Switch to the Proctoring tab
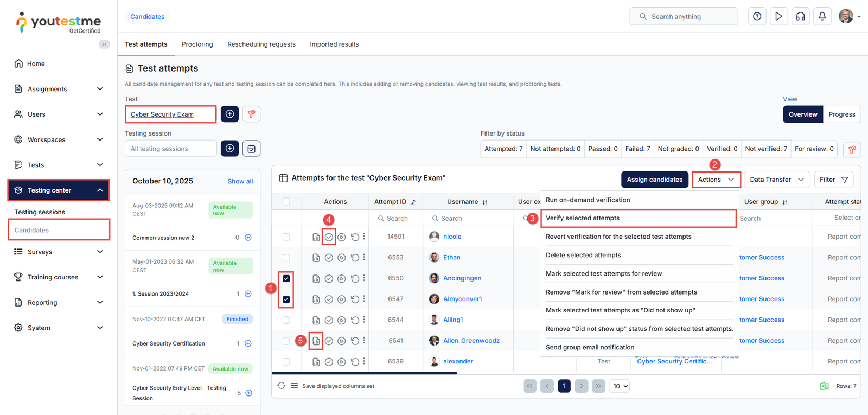The height and width of the screenshot is (415, 868). click(197, 44)
